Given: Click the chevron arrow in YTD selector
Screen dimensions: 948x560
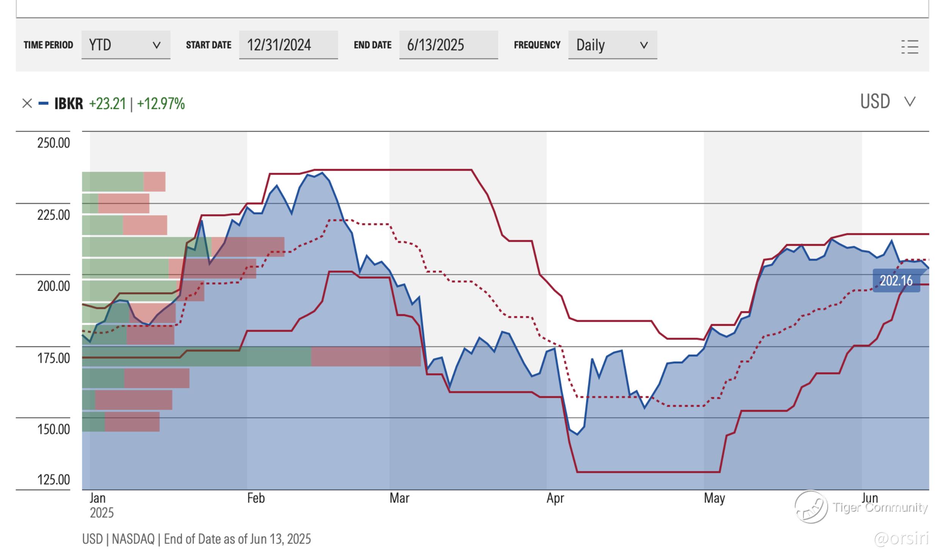Looking at the screenshot, I should tap(156, 45).
